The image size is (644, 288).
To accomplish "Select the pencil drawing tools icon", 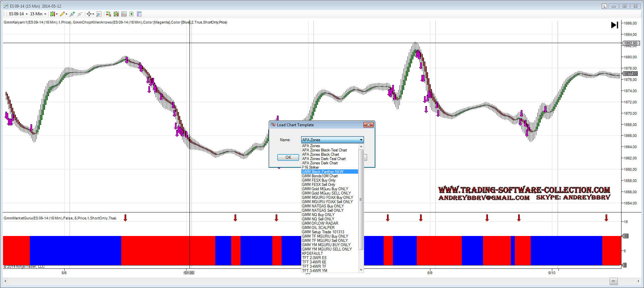I will (63, 14).
